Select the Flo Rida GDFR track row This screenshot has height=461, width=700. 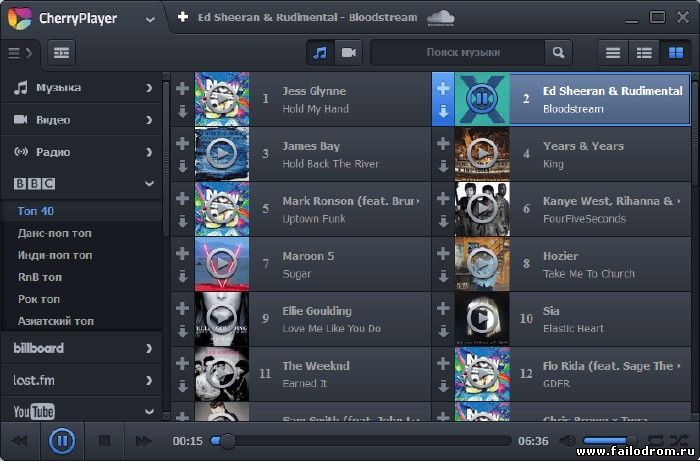point(561,374)
